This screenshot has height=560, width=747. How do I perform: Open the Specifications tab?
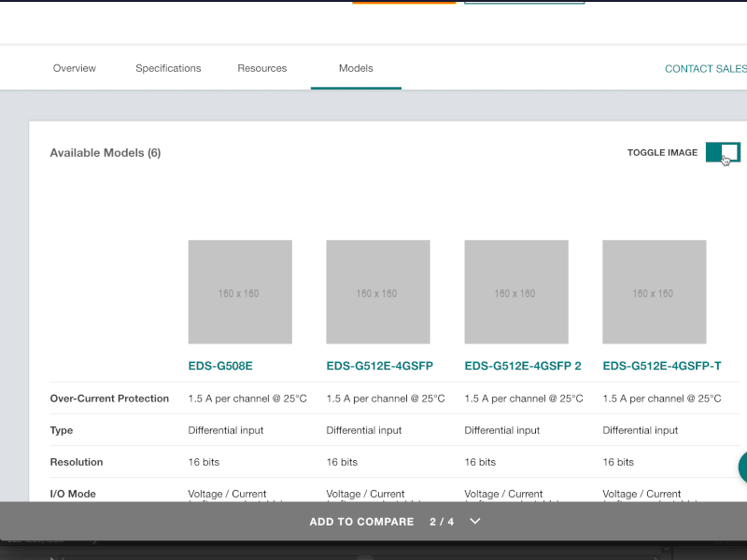pos(168,67)
